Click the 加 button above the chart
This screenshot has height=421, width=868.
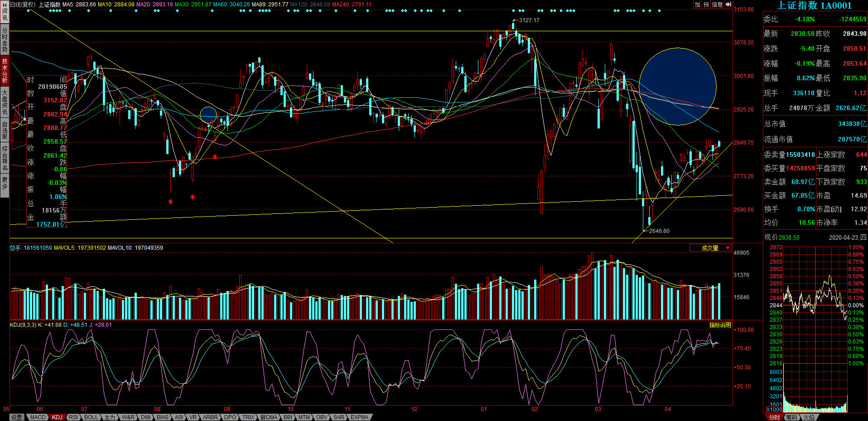point(698,5)
